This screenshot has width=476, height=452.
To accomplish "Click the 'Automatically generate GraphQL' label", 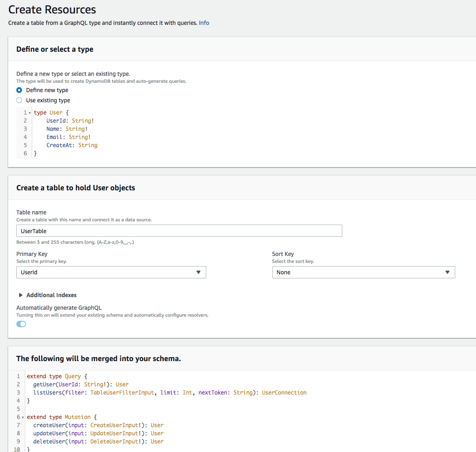I will click(x=59, y=308).
